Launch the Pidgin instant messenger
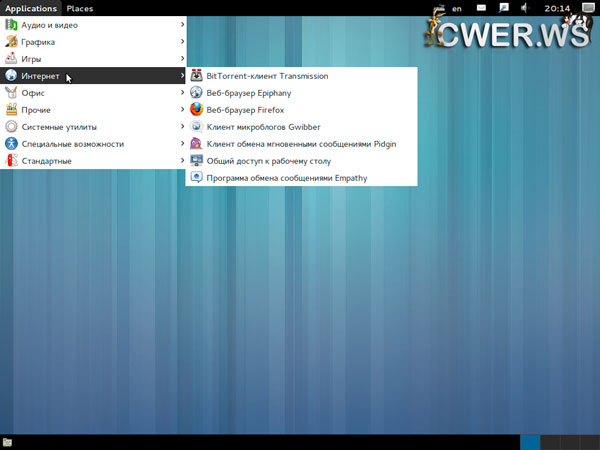600x450 pixels. [x=300, y=144]
